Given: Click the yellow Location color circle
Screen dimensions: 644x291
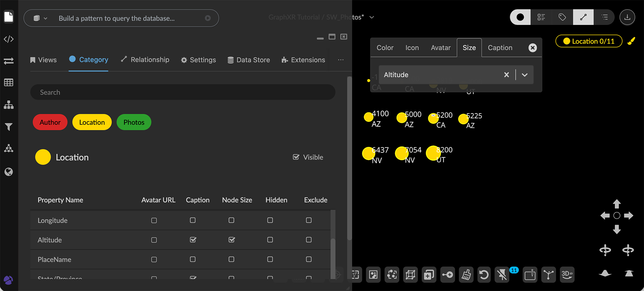Looking at the screenshot, I should (x=43, y=157).
